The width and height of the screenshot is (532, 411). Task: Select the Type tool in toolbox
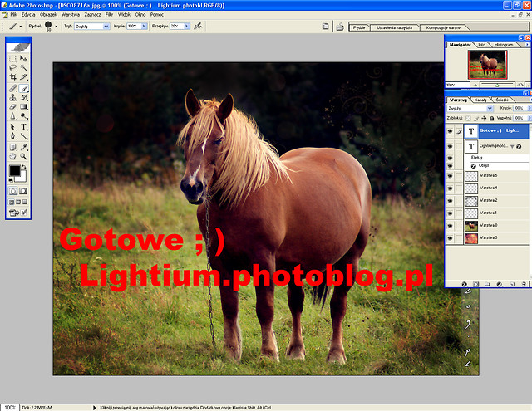[x=23, y=127]
